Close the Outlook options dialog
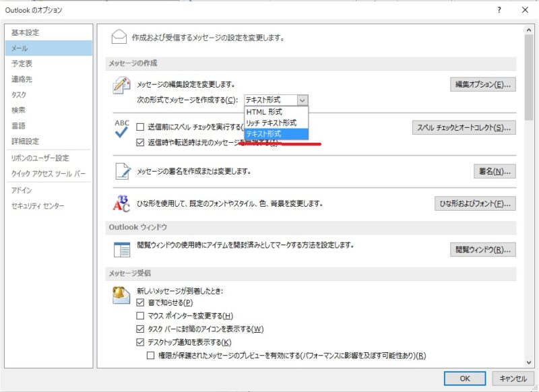The image size is (539, 392). tap(525, 10)
